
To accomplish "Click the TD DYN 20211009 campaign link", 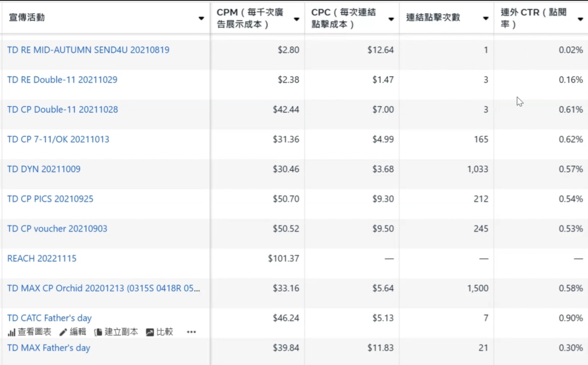I will [44, 169].
